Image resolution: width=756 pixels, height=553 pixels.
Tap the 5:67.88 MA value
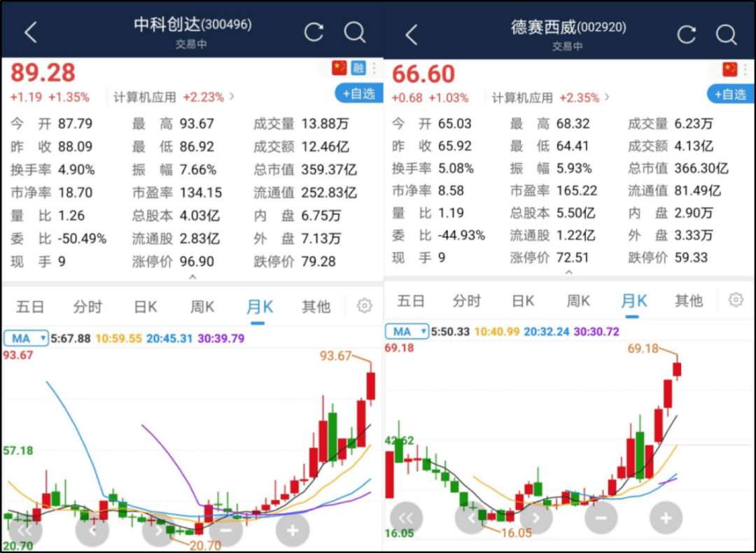click(x=71, y=339)
